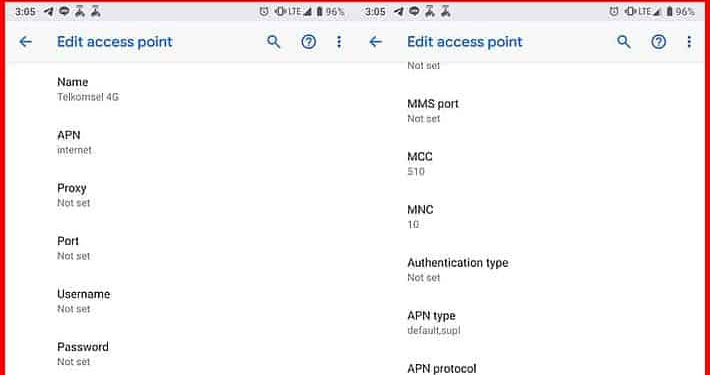
Task: Edit the MCC value 510
Action: tap(531, 164)
